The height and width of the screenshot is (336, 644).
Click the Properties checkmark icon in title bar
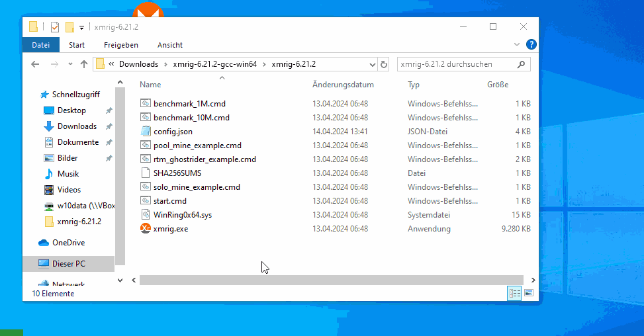[55, 27]
